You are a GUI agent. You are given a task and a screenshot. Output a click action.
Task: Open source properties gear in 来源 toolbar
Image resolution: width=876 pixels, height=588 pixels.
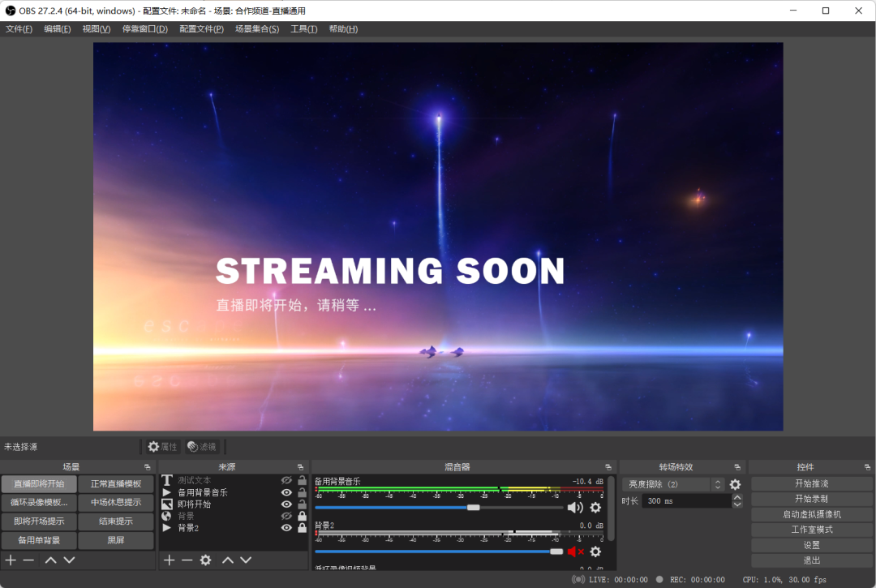click(x=206, y=560)
